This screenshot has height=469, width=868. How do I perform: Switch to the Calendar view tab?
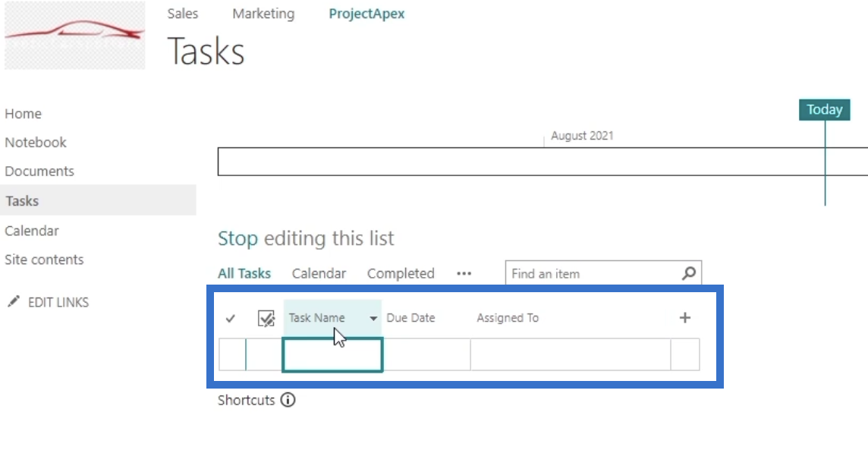click(319, 273)
